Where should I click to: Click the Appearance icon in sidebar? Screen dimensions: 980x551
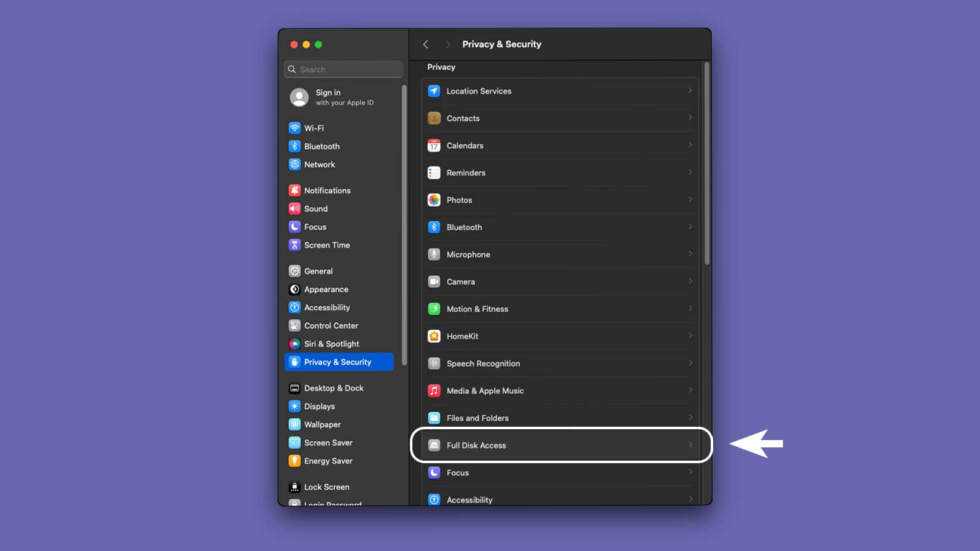[x=295, y=289]
